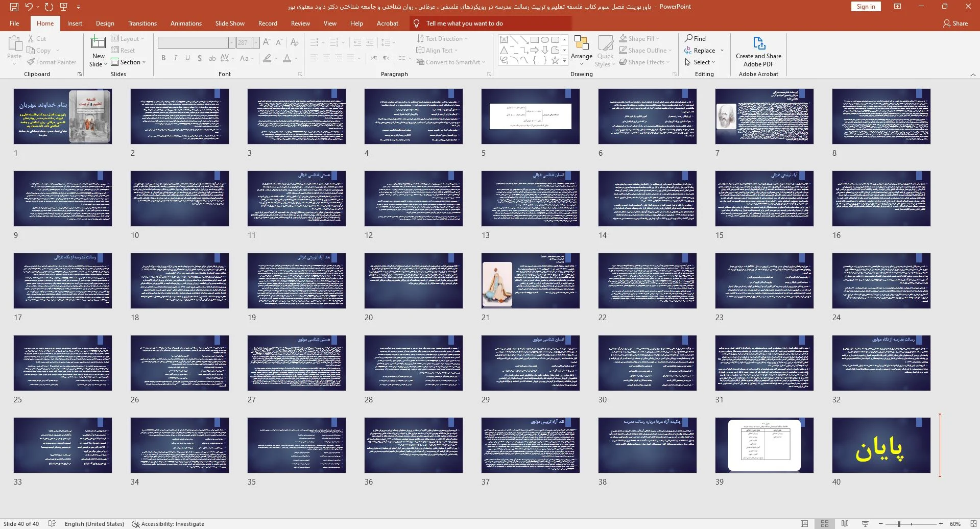Open the File tab
The width and height of the screenshot is (980, 529).
pos(14,23)
